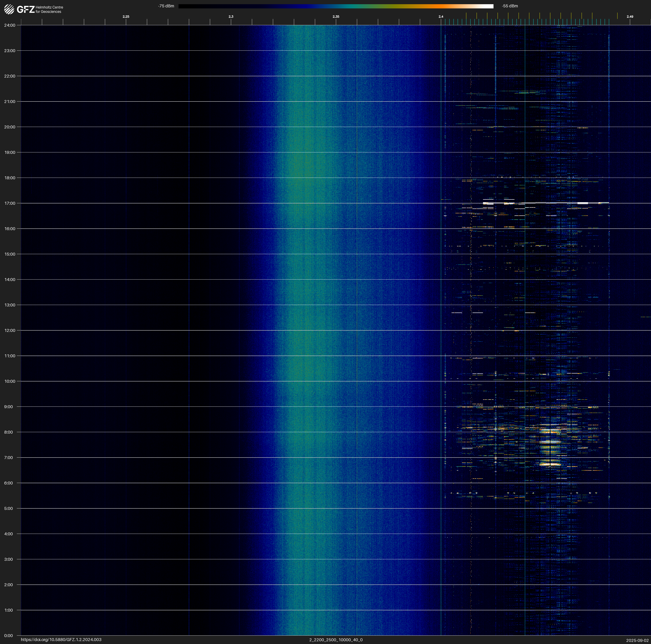Click the 12:00 time axis label
Screen dimensions: 651x644
(x=10, y=330)
